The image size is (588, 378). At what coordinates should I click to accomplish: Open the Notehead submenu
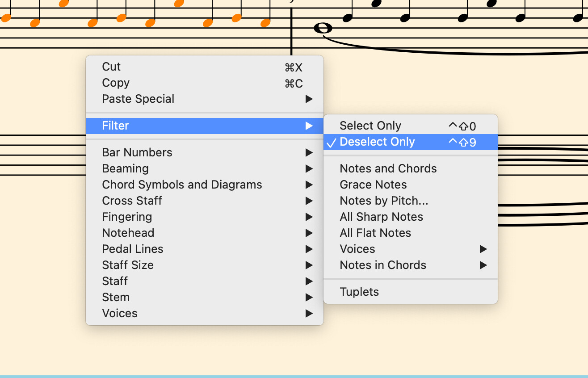point(205,233)
